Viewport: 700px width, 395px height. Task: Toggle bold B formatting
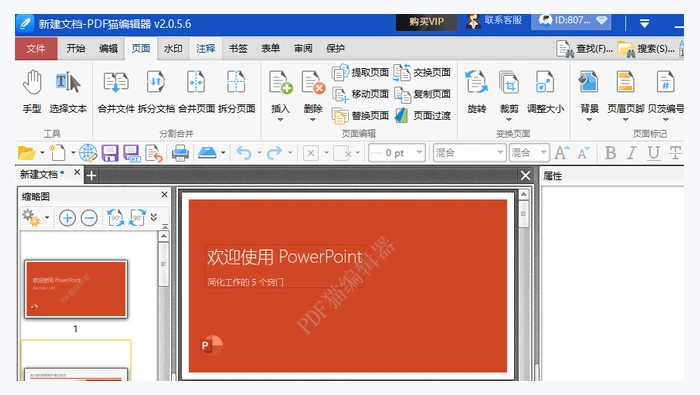click(x=610, y=153)
